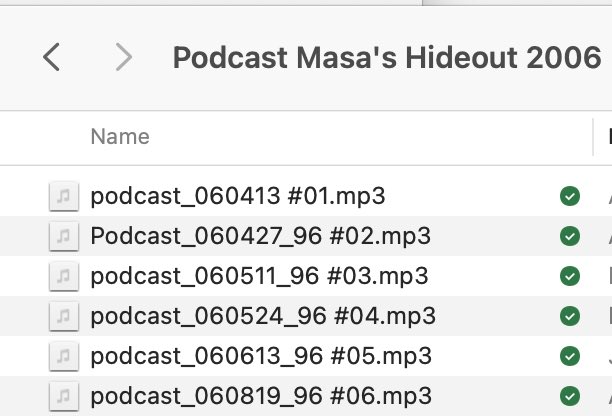This screenshot has width=612, height=420.
Task: Click the Name column header
Action: (120, 137)
